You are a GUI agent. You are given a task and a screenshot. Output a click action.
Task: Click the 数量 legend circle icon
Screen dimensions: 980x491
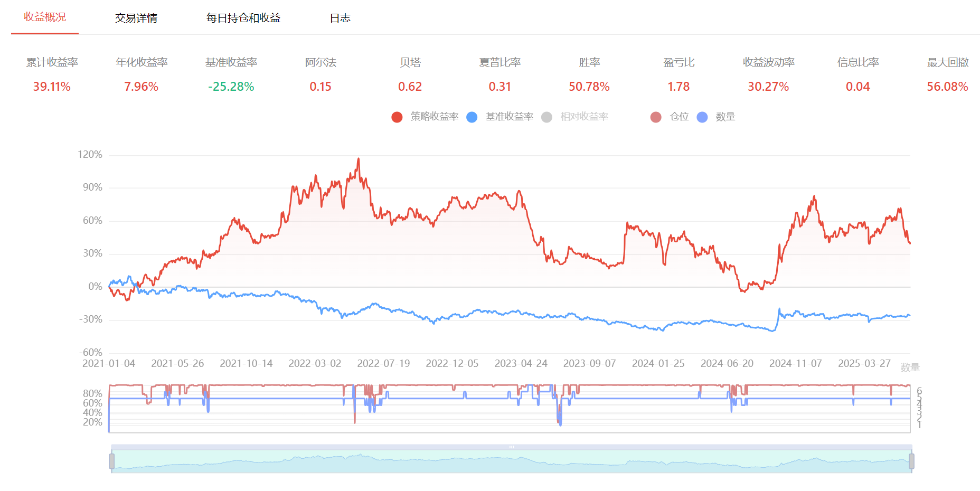click(x=702, y=117)
